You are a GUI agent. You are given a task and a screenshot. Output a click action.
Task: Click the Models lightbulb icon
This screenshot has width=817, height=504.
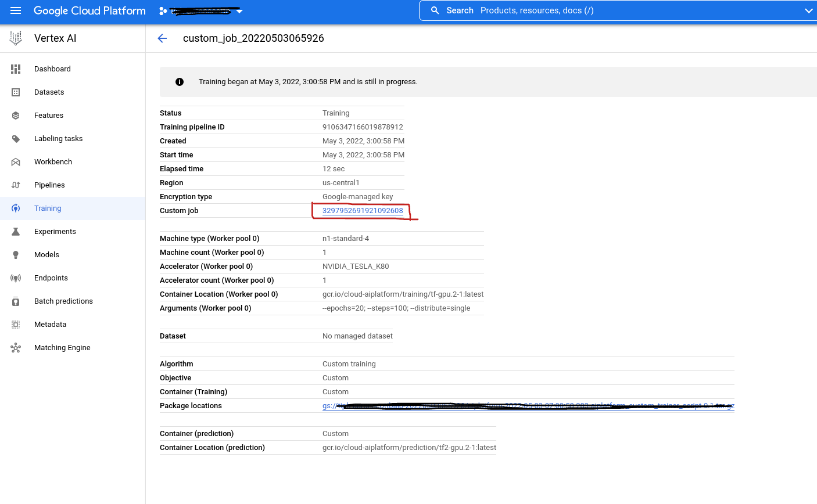tap(16, 255)
